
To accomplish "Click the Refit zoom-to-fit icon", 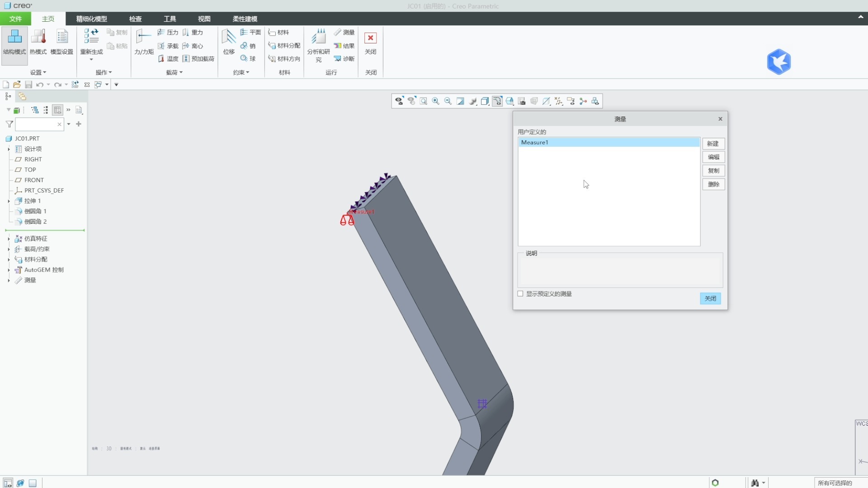I will [424, 101].
